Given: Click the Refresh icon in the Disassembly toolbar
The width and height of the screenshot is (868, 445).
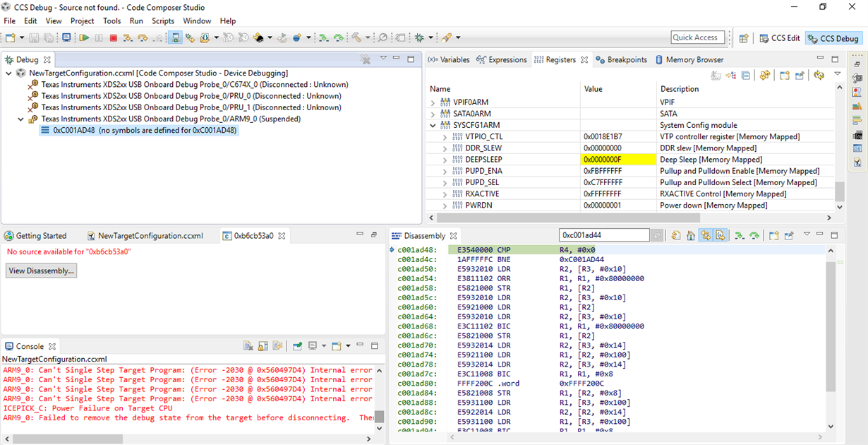Looking at the screenshot, I should [676, 235].
